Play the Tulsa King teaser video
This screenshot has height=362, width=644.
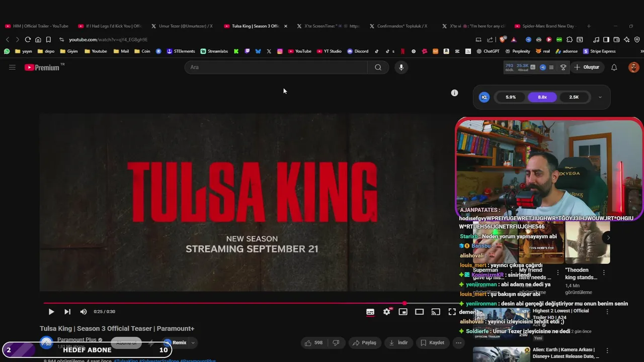(x=51, y=312)
